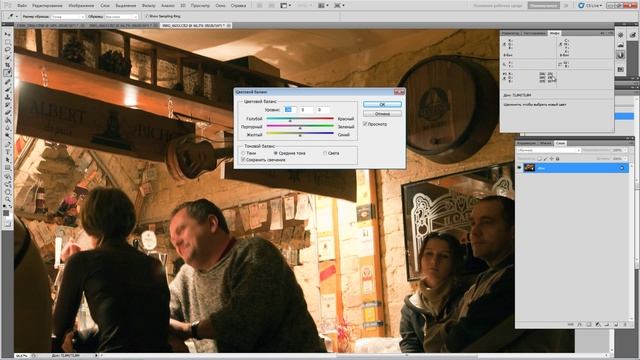640x360 pixels.
Task: Adjust the Пурпурный–Зеленый slider
Action: [300, 127]
